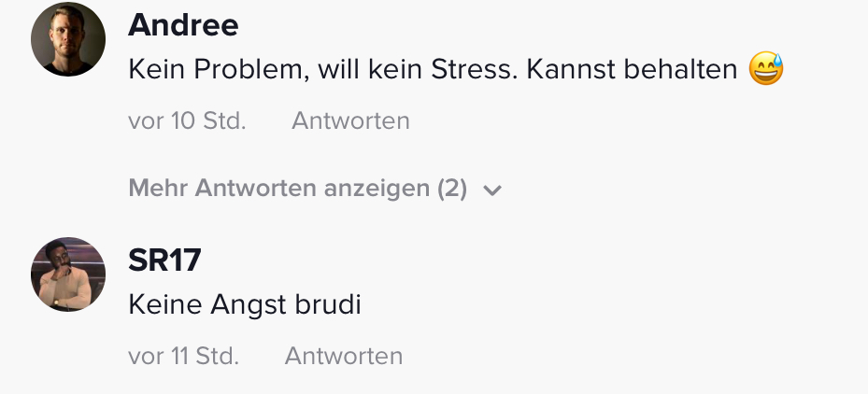Reply to SR17's comment via Antworten
This screenshot has width=868, height=394.
pyautogui.click(x=344, y=356)
